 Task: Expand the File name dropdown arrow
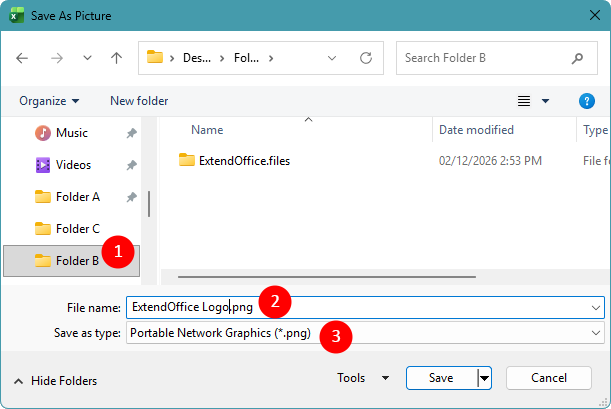[x=595, y=308]
